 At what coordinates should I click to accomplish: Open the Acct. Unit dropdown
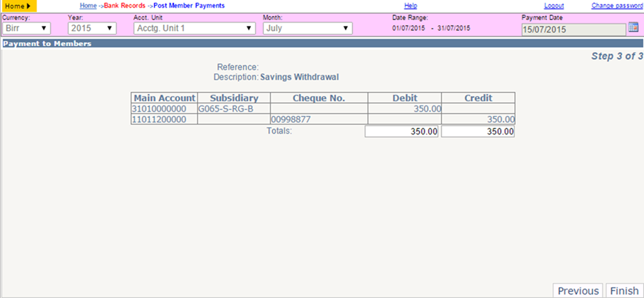pyautogui.click(x=194, y=28)
